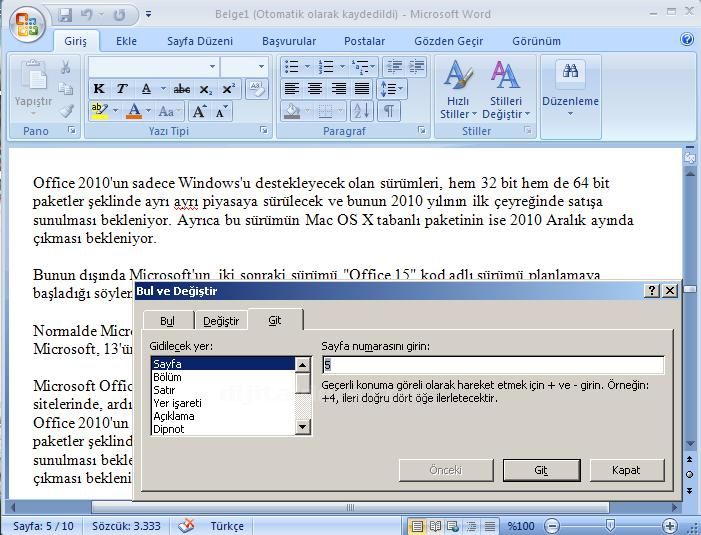Open Yazı Tipi dialog launcher

tap(264, 130)
